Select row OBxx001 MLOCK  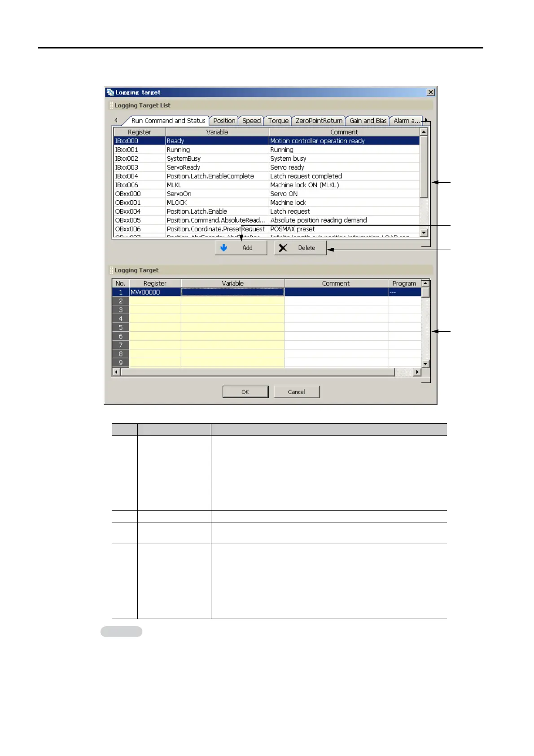pos(267,202)
